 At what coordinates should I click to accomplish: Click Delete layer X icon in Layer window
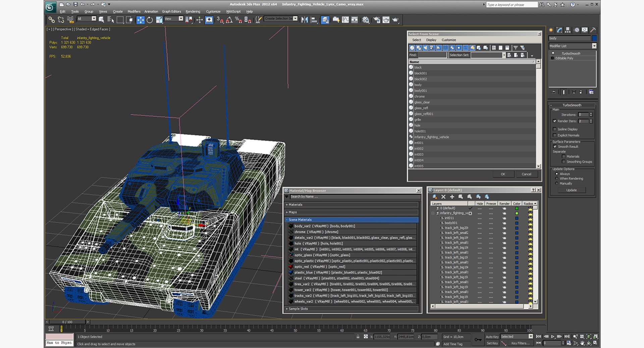[x=443, y=197]
